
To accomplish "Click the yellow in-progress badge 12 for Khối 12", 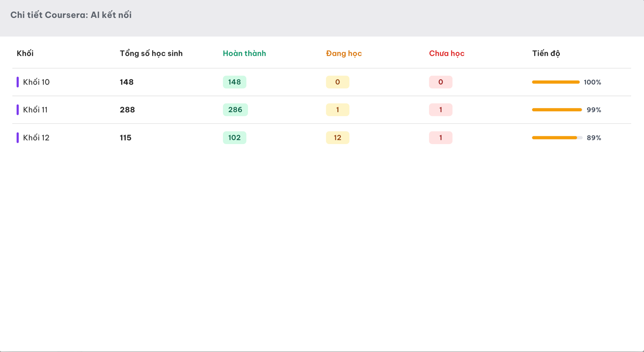I will (x=338, y=138).
